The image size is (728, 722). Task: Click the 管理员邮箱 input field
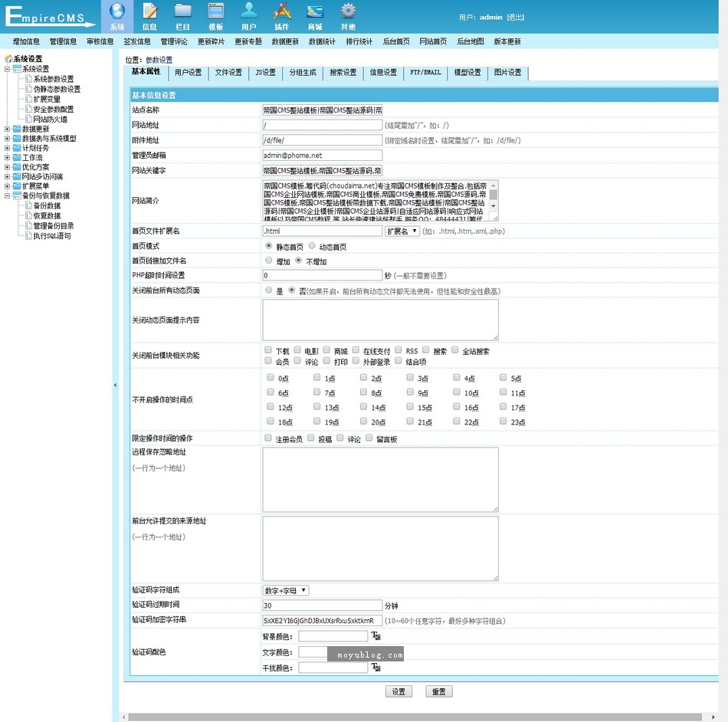point(322,155)
